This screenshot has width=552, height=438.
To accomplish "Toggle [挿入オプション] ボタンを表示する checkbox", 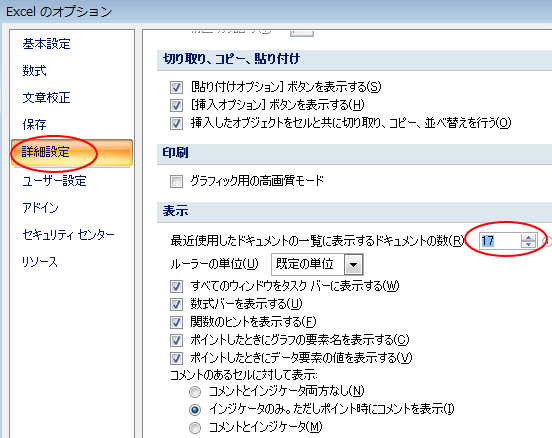I will [176, 105].
